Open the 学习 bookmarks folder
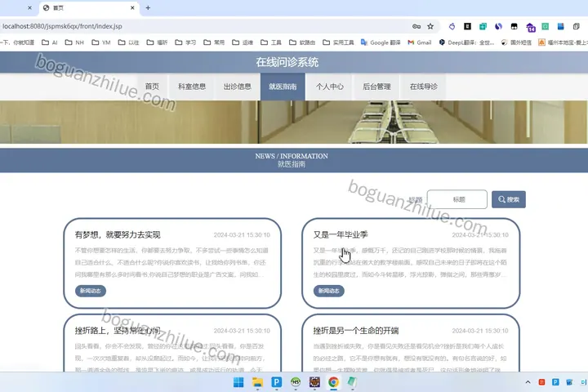The image size is (588, 392). pyautogui.click(x=185, y=42)
